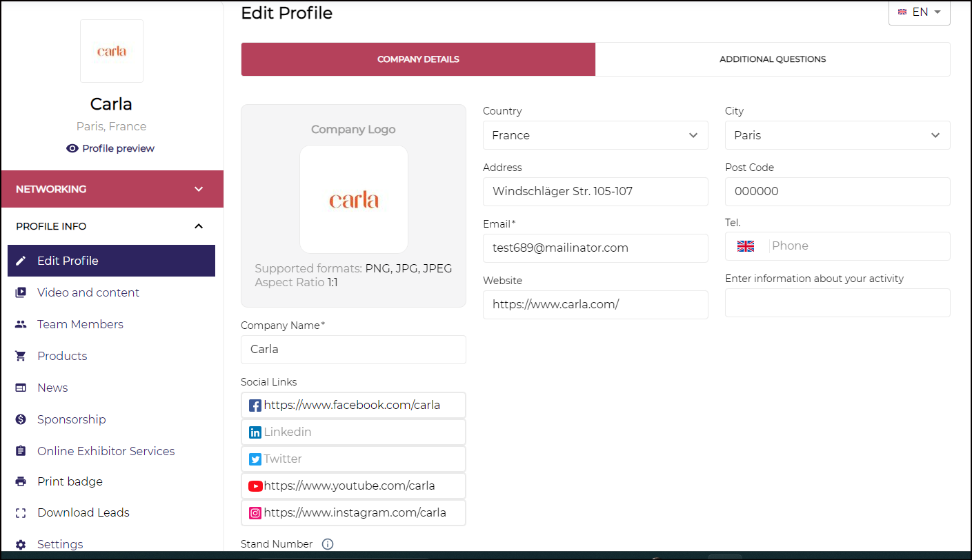The height and width of the screenshot is (560, 972).
Task: Click the Stand Number info icon
Action: pyautogui.click(x=328, y=544)
